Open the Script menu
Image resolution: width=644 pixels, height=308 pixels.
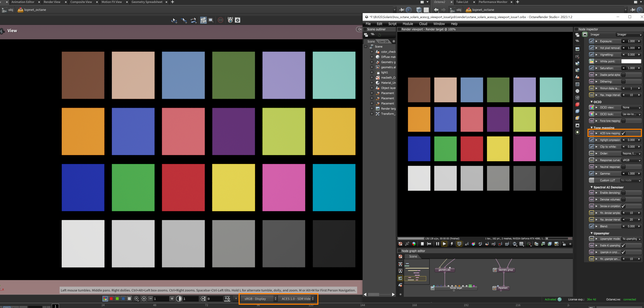pos(392,24)
